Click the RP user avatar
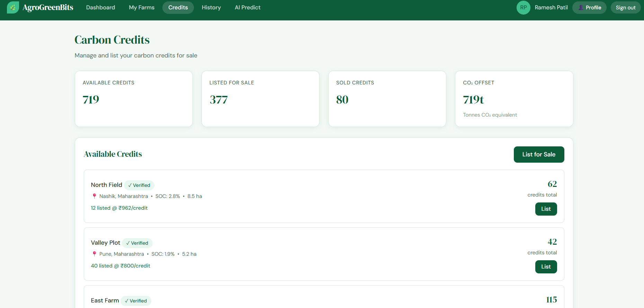The height and width of the screenshot is (308, 644). 523,8
